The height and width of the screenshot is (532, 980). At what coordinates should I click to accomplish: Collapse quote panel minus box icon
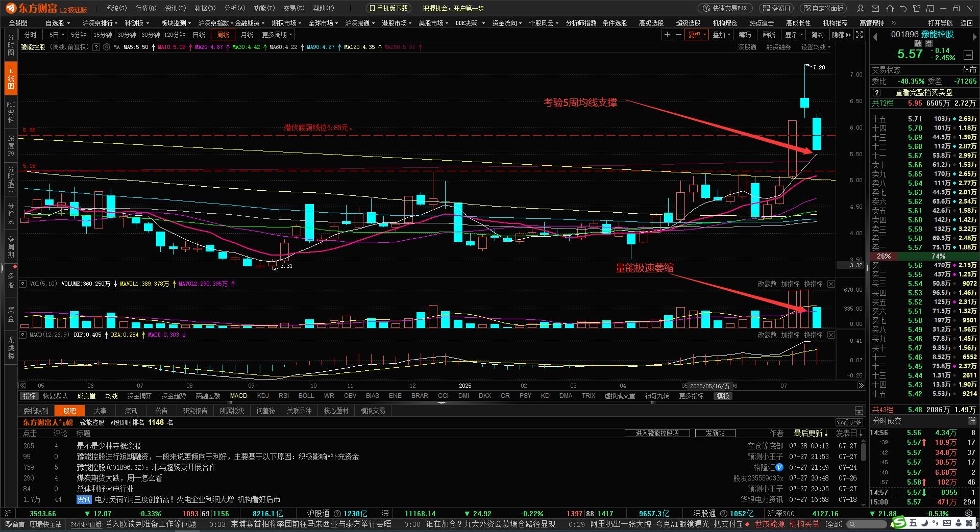(x=968, y=55)
